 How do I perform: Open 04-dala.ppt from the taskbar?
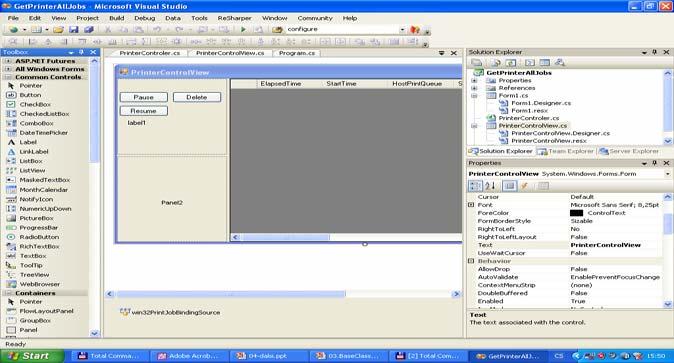tap(268, 356)
